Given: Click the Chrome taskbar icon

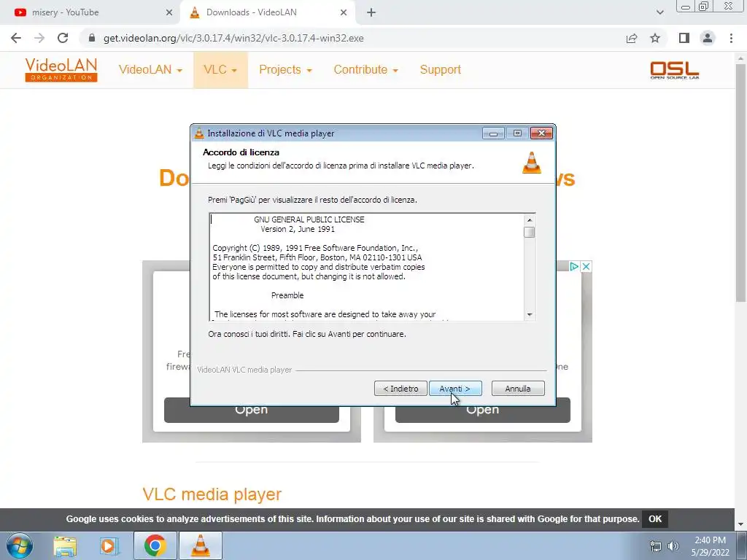Looking at the screenshot, I should click(x=155, y=545).
